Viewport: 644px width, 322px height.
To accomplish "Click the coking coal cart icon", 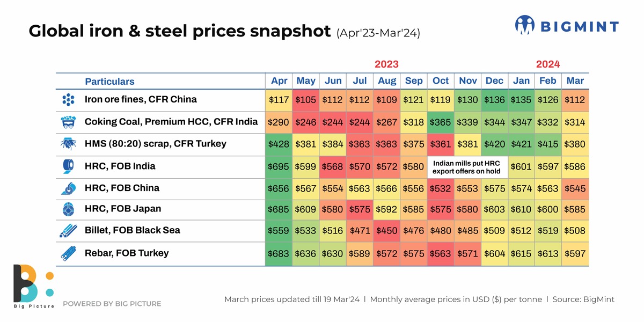I will coord(68,122).
